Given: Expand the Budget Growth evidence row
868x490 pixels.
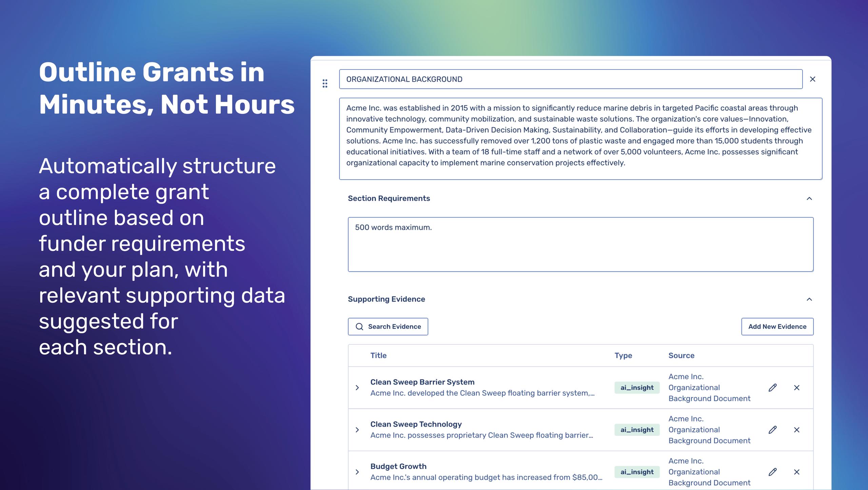Looking at the screenshot, I should click(357, 472).
